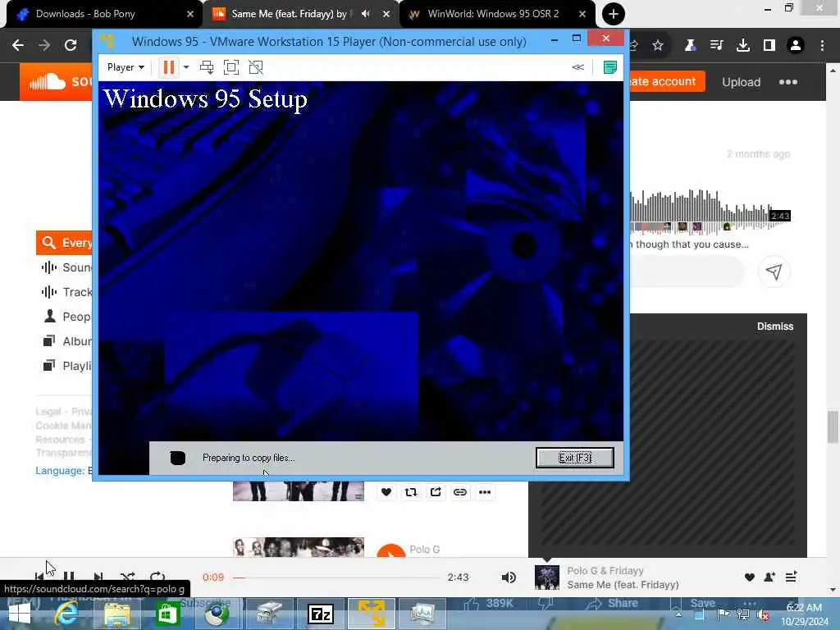This screenshot has width=840, height=630.
Task: Toggle repeat in player bar
Action: coord(157,577)
